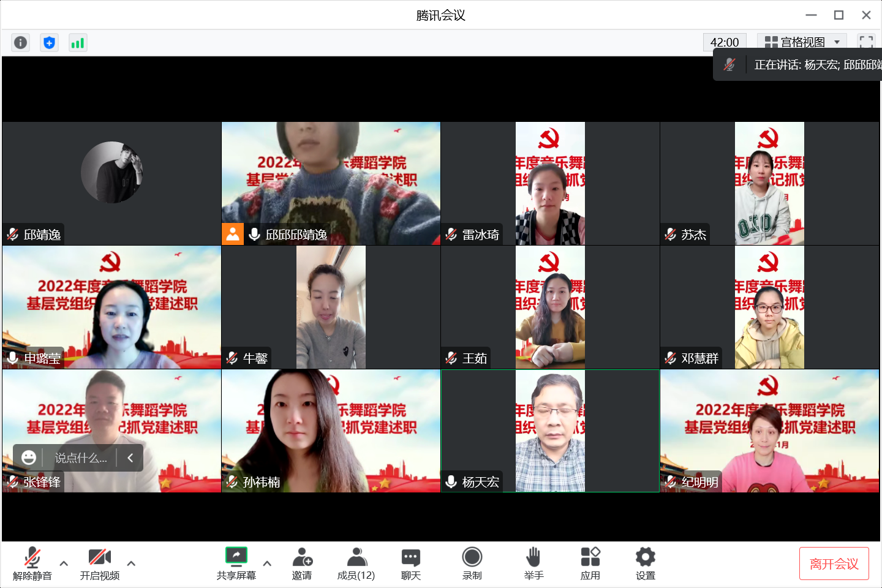Open the 宫格视图 layout dropdown
Screen dimensions: 882x588
point(802,42)
